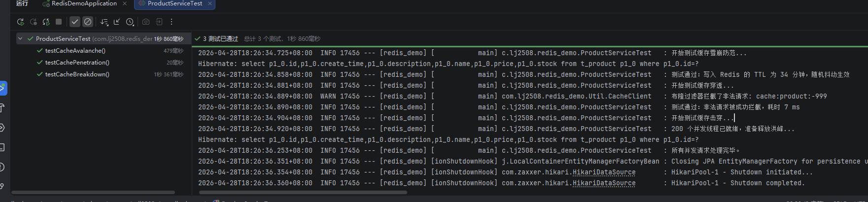Click the first Hibernate select log line
This screenshot has height=202, width=868.
coord(448,64)
